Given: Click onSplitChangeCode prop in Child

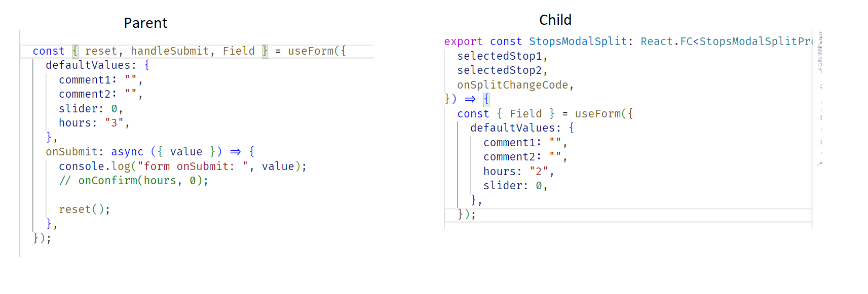Looking at the screenshot, I should (x=513, y=85).
